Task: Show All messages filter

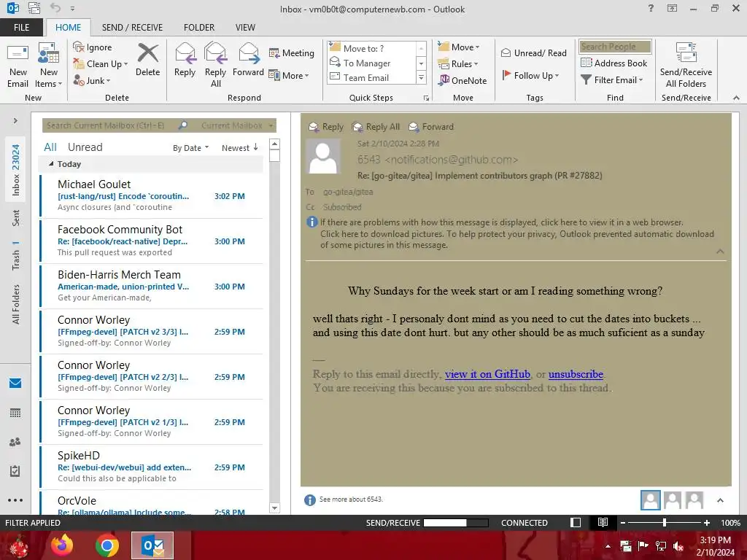Action: coord(50,147)
